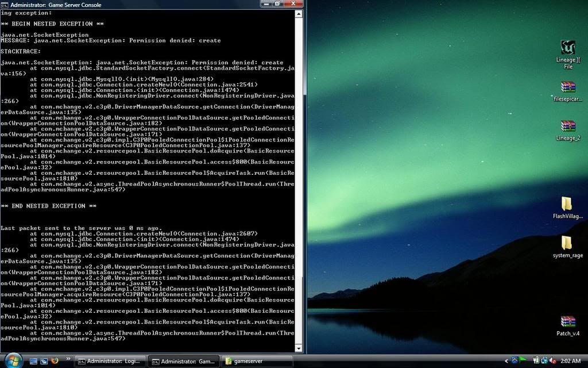Select the Lineage_2 archive icon
The width and height of the screenshot is (588, 368).
pyautogui.click(x=567, y=127)
